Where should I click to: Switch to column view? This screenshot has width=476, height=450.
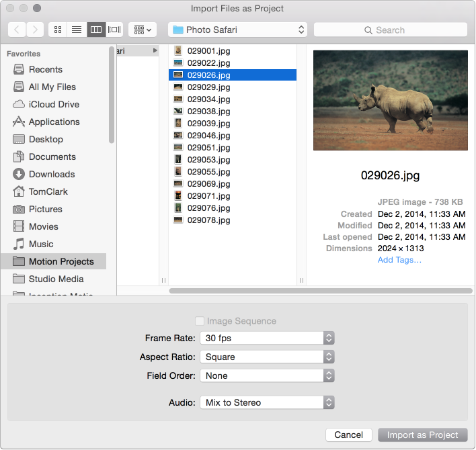tap(96, 30)
